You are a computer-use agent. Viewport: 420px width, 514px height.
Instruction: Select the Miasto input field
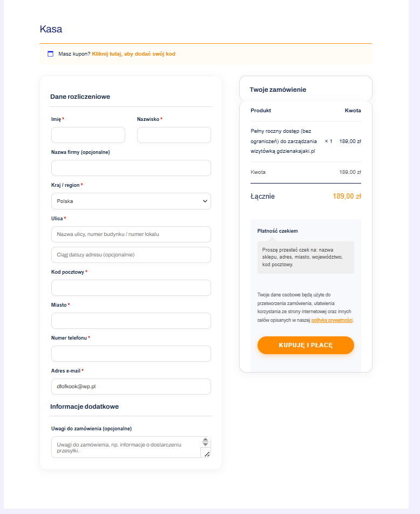(x=131, y=321)
